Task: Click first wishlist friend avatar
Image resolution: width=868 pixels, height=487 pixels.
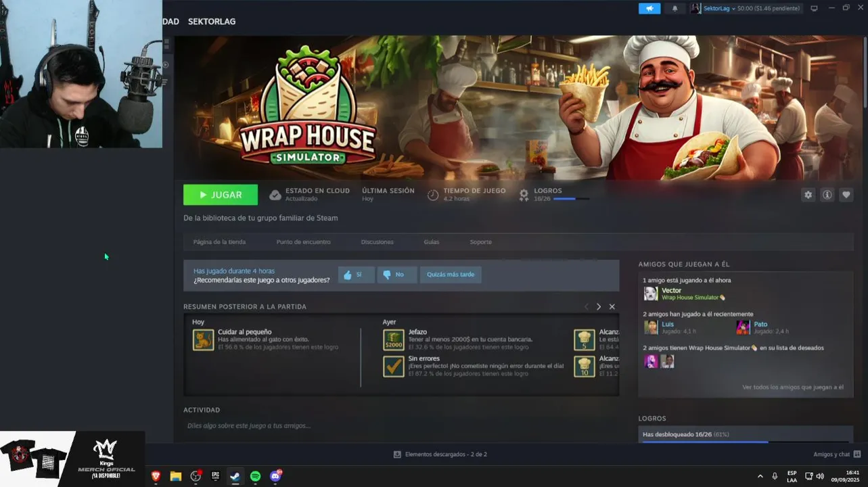Action: [651, 361]
